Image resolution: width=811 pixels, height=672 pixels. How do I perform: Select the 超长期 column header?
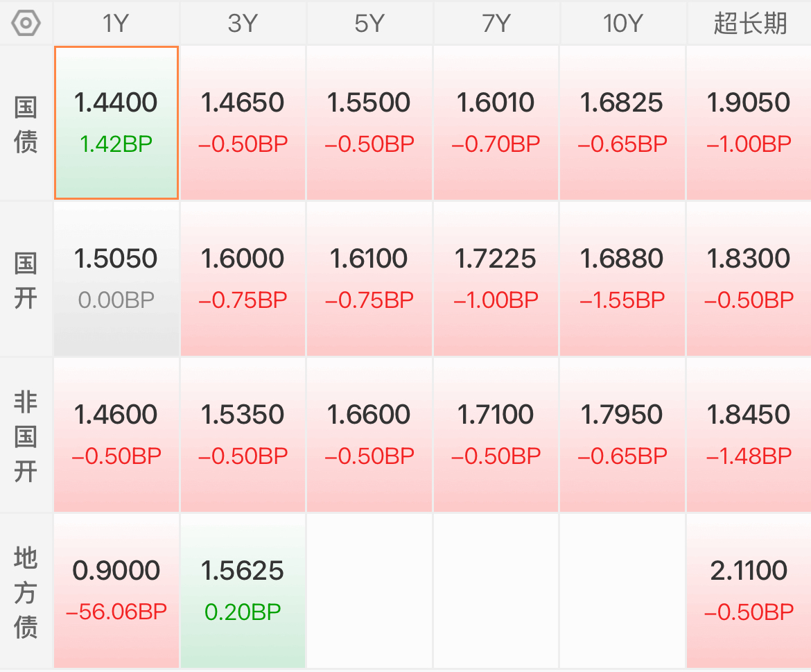pyautogui.click(x=749, y=24)
